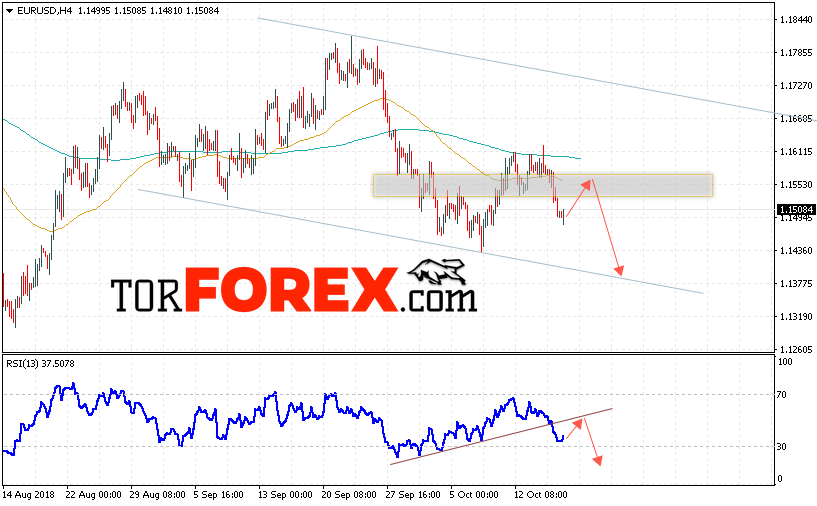817x506 pixels.
Task: Click RSI scale value 100
Action: (784, 362)
